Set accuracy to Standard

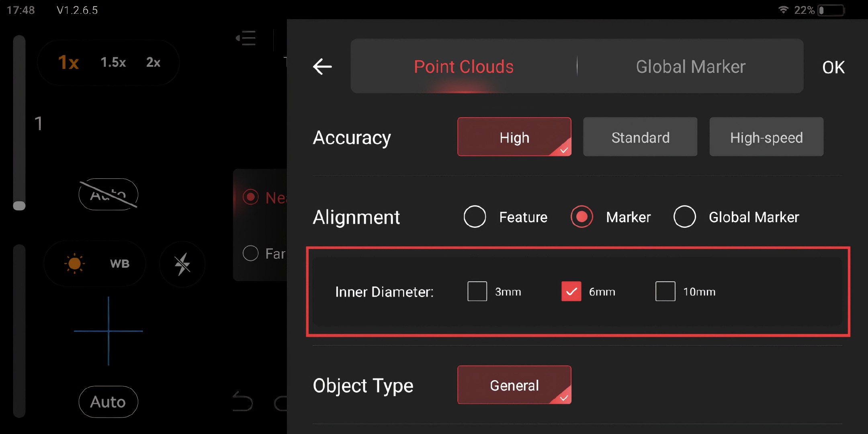(640, 137)
